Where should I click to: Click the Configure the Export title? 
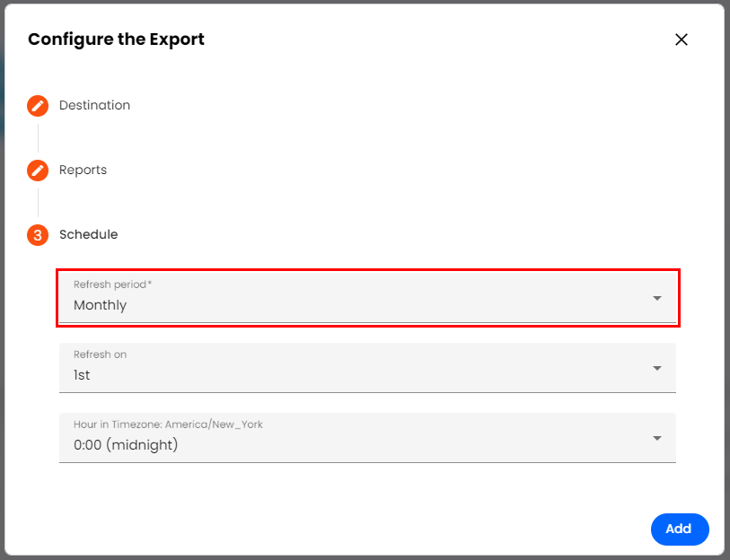click(x=116, y=39)
